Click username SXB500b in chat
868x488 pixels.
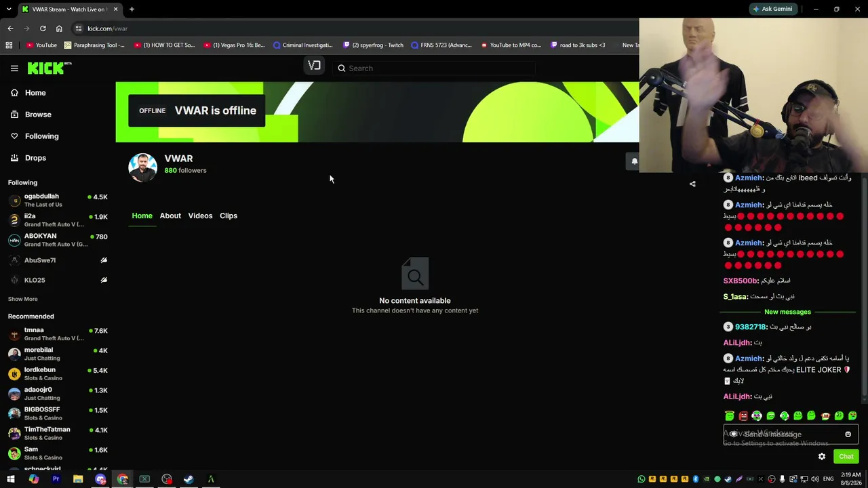[741, 281]
